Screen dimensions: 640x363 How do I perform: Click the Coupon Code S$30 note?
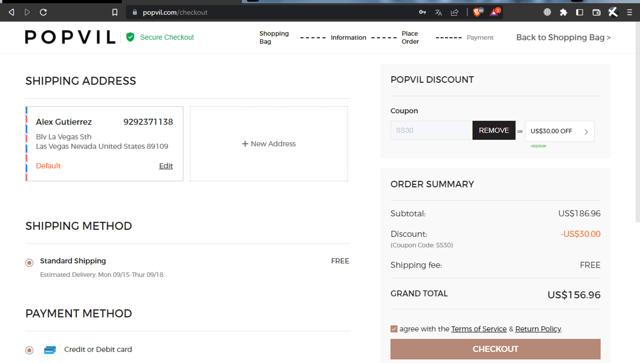click(422, 245)
